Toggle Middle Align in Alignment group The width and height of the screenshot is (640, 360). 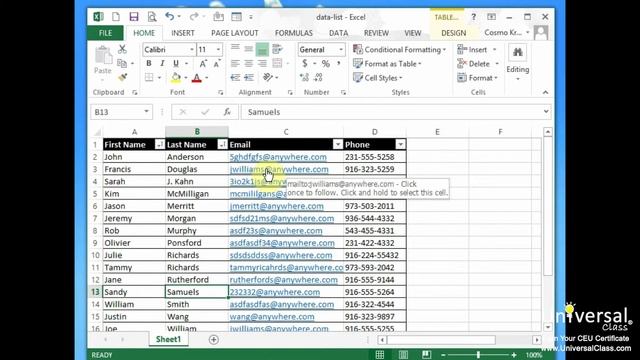pyautogui.click(x=249, y=49)
